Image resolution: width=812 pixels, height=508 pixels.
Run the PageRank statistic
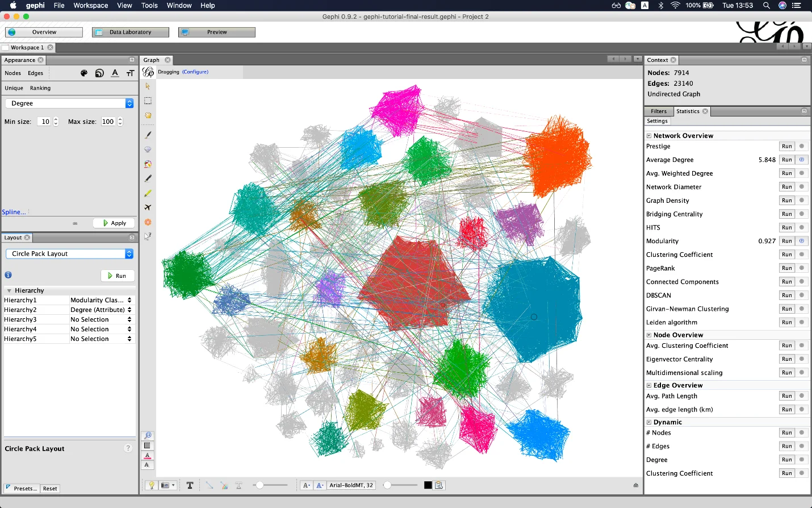(786, 268)
